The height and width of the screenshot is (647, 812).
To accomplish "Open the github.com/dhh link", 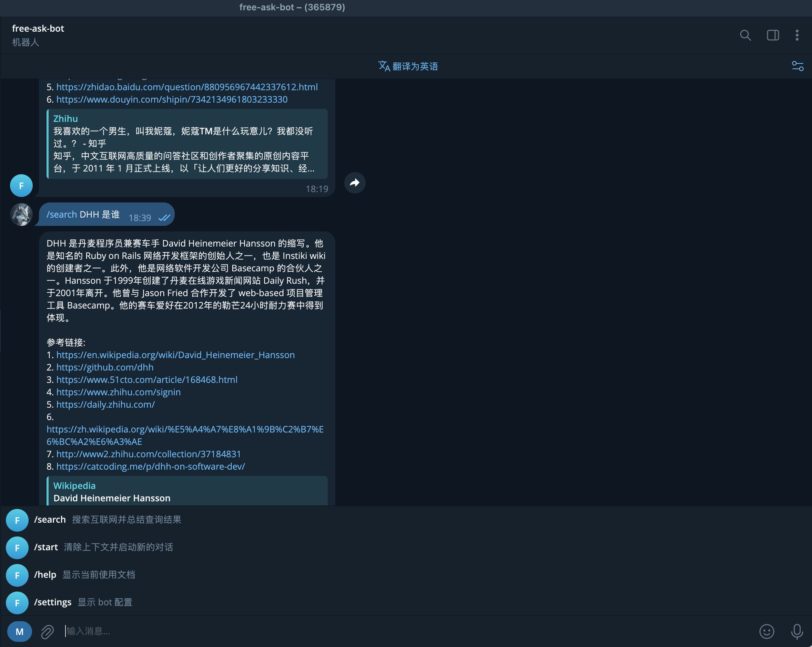I will pos(105,367).
